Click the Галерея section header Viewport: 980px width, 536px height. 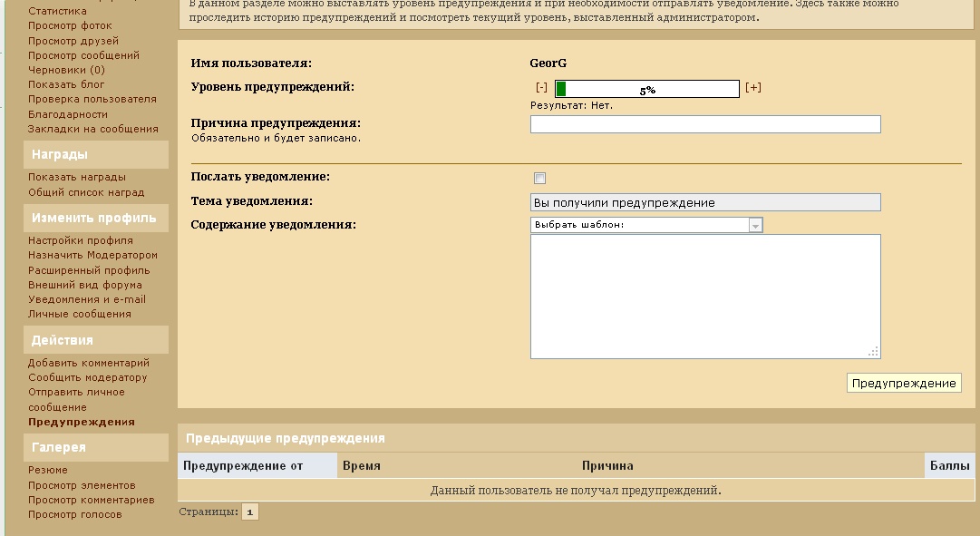(x=95, y=448)
